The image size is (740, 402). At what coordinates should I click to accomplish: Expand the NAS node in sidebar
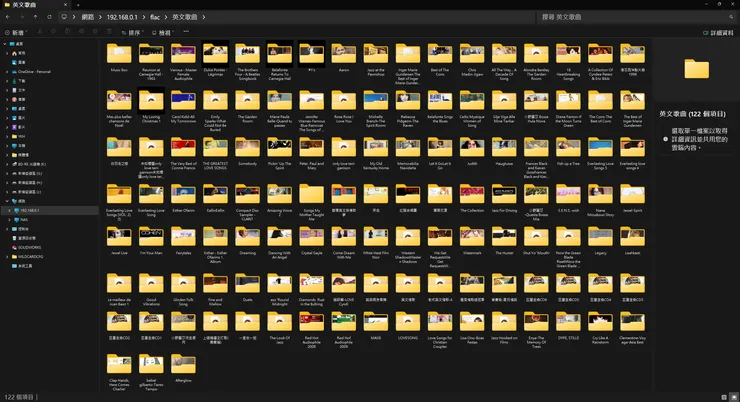[9, 219]
